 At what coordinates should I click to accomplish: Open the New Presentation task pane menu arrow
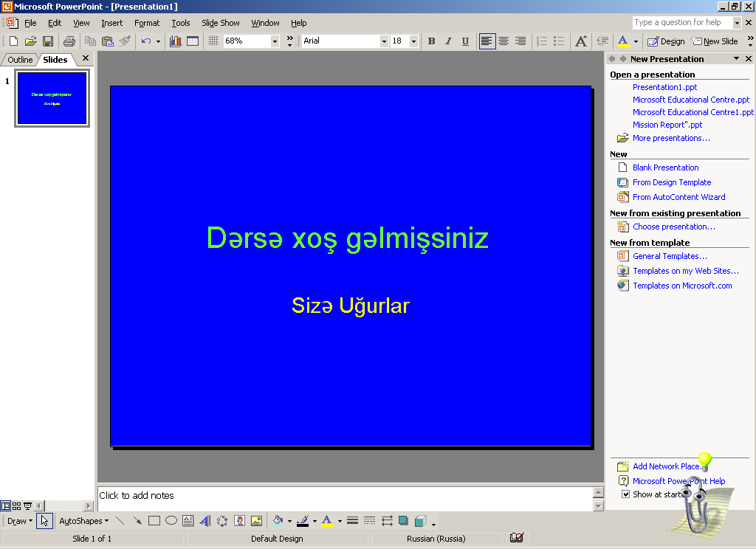(x=736, y=58)
